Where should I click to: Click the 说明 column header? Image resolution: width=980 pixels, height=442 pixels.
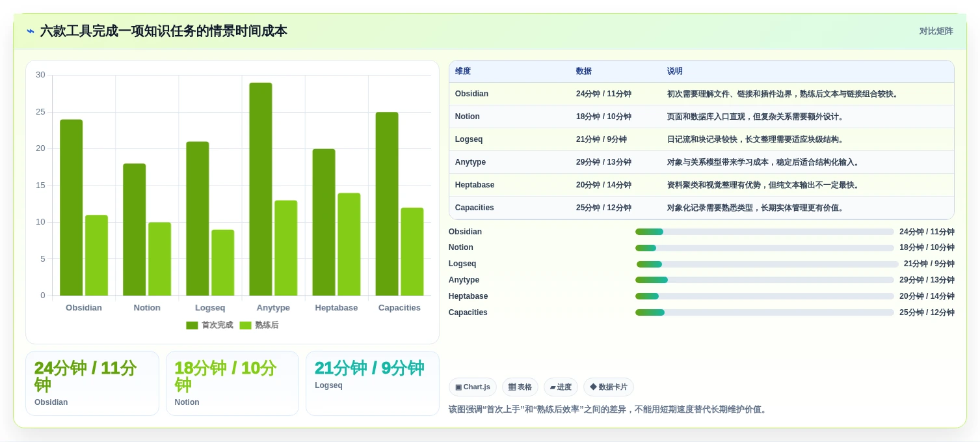(x=675, y=72)
